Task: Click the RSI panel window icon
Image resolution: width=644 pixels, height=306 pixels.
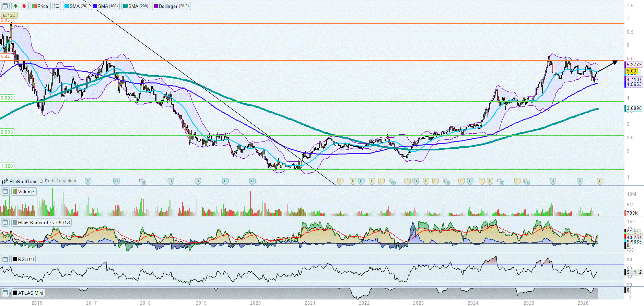Action: [x=5, y=259]
